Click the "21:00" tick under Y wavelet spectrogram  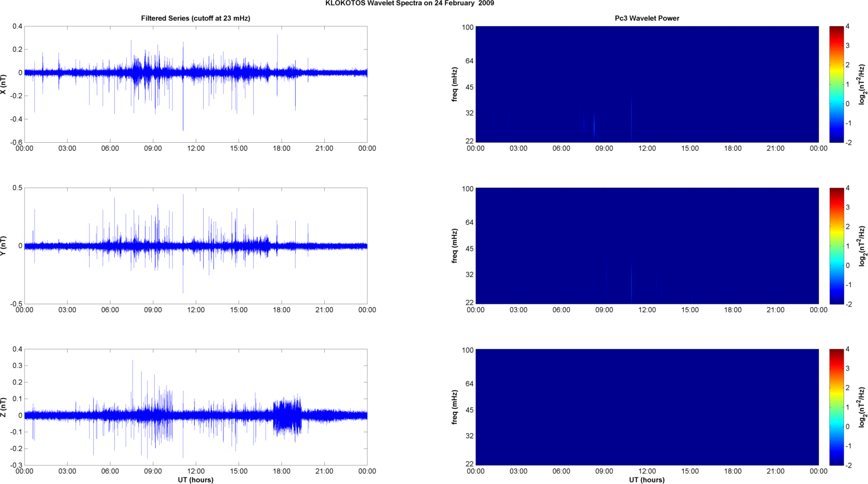[775, 310]
